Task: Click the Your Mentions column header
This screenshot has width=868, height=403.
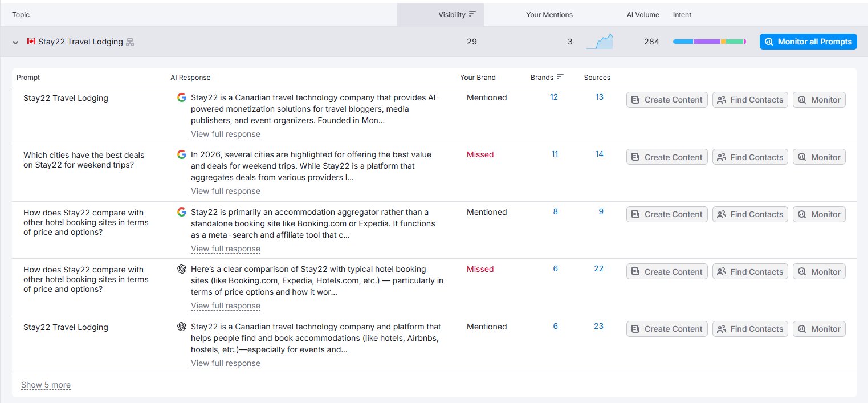Action: [x=549, y=15]
